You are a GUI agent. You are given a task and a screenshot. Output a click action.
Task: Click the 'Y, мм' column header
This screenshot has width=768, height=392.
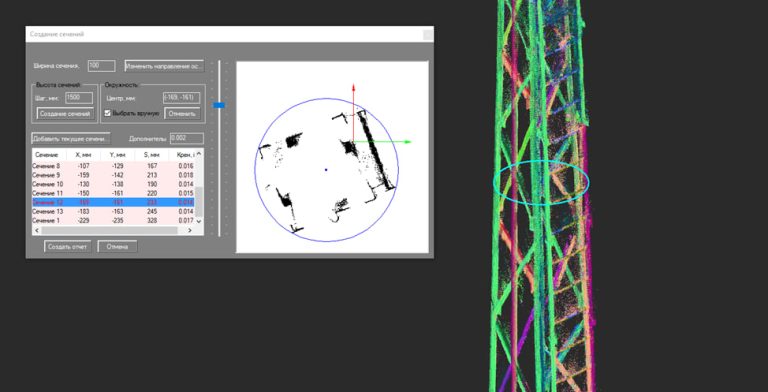click(118, 155)
